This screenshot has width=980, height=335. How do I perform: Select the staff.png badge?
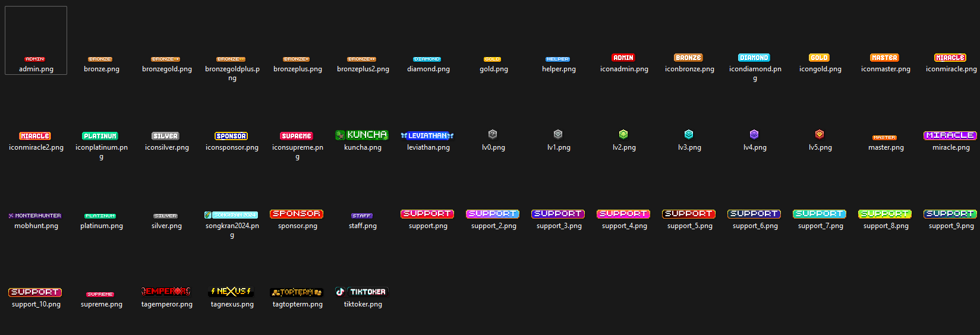(362, 216)
